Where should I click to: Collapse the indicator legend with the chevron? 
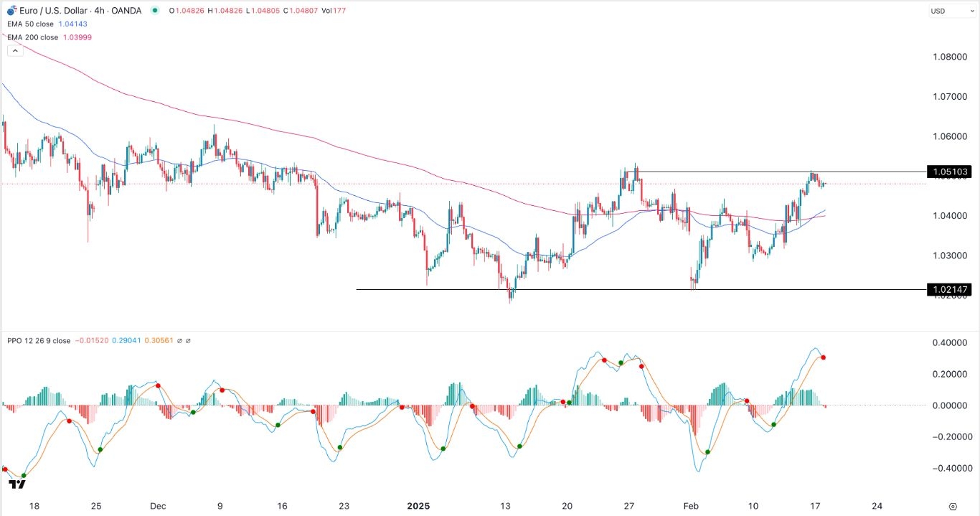(14, 51)
